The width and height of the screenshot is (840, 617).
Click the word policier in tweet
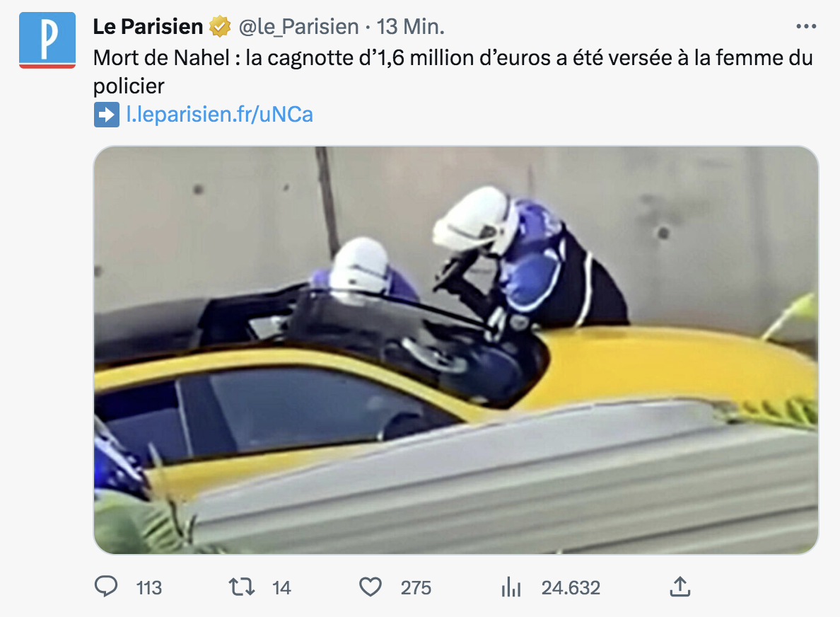click(x=129, y=86)
